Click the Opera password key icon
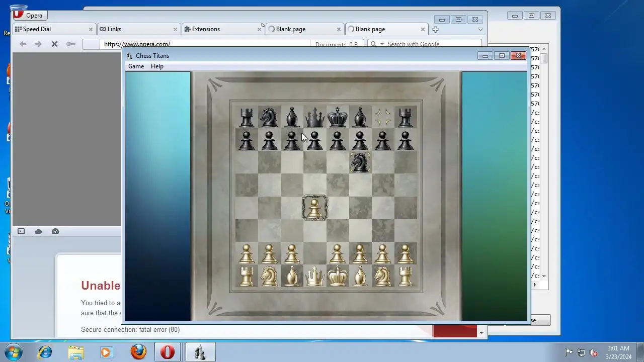Viewport: 644px width, 362px height. [x=71, y=44]
